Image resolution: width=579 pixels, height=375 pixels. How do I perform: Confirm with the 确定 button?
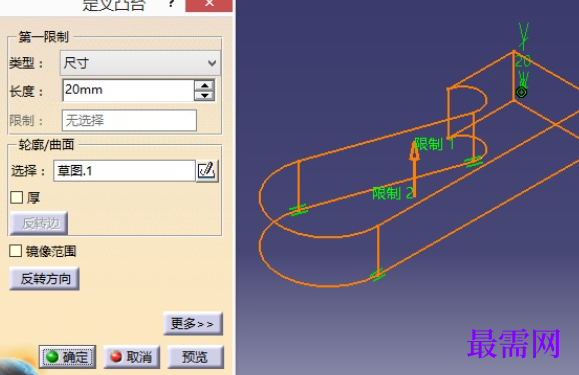tap(68, 357)
